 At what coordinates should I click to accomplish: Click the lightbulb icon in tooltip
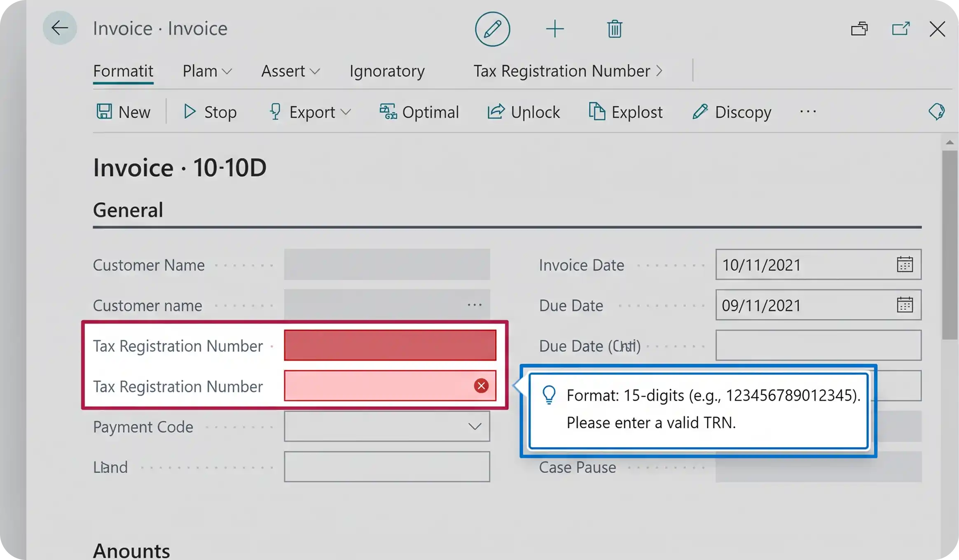(549, 395)
